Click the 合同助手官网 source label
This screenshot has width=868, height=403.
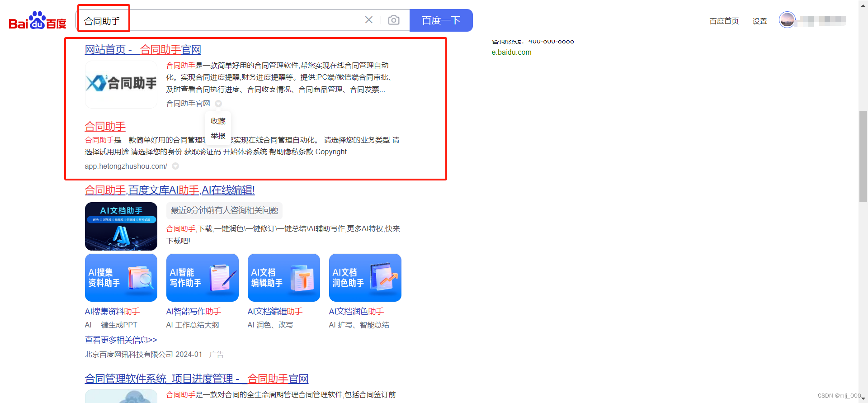coord(188,104)
